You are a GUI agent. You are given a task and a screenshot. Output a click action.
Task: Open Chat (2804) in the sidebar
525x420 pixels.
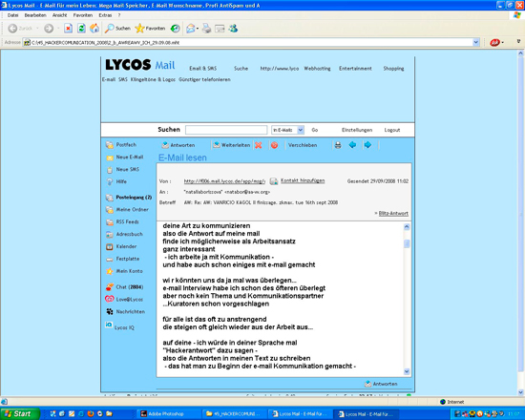(x=124, y=287)
